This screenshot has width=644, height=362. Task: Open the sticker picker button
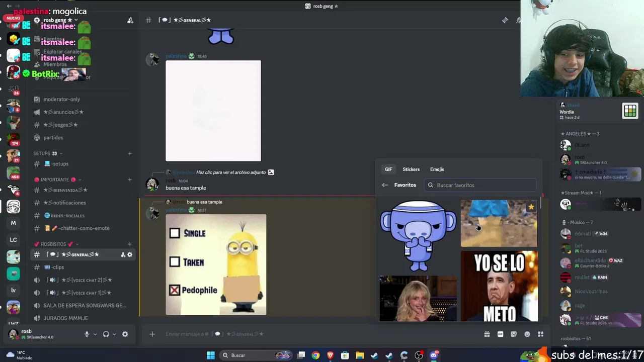pyautogui.click(x=514, y=334)
